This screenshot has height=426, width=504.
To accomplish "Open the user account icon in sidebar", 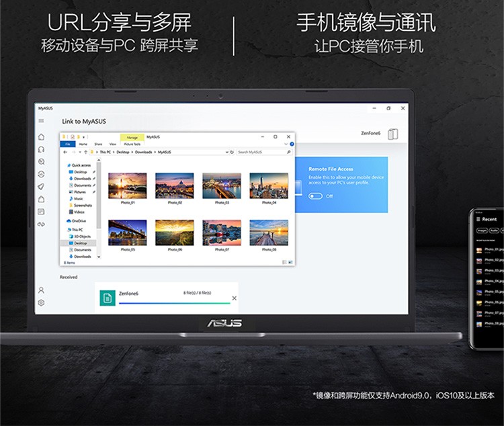I will tap(41, 290).
